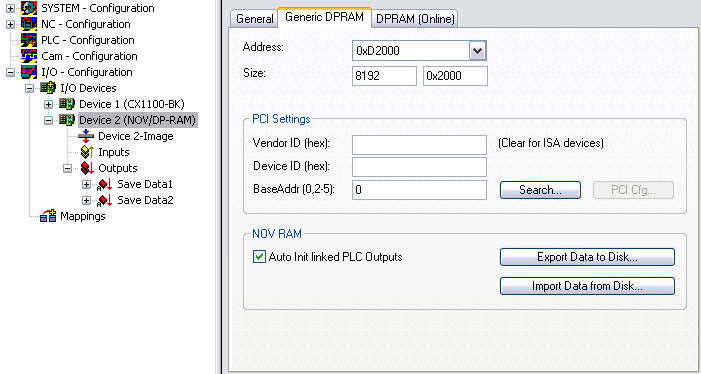The width and height of the screenshot is (701, 374).
Task: Click the BaseAddr (0,2-5) field
Action: tap(419, 190)
